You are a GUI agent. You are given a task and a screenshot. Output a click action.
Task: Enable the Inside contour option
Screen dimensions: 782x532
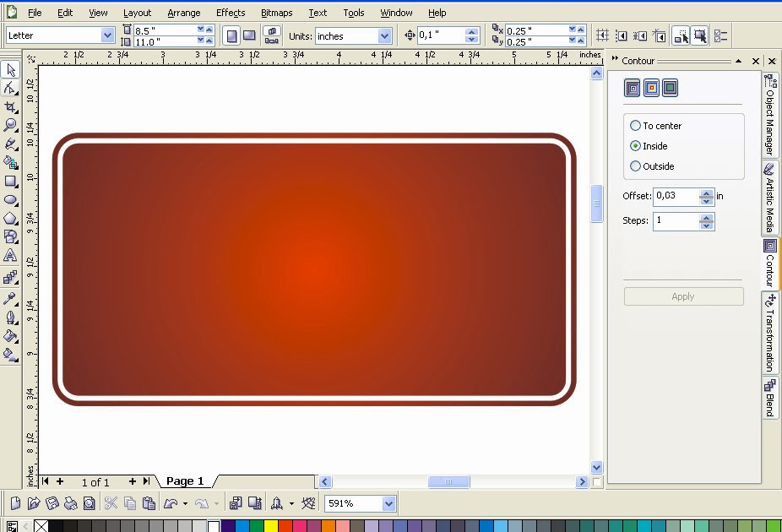click(x=634, y=145)
